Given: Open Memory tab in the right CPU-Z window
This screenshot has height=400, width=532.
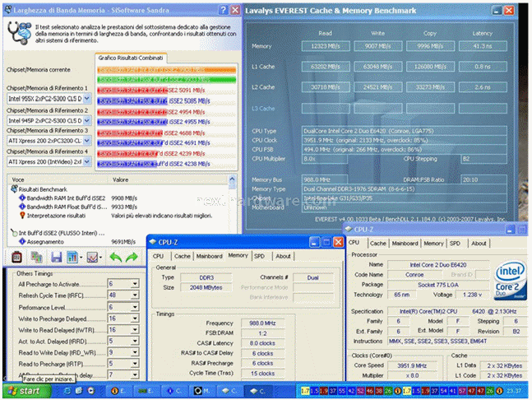Looking at the screenshot, I should (x=433, y=244).
